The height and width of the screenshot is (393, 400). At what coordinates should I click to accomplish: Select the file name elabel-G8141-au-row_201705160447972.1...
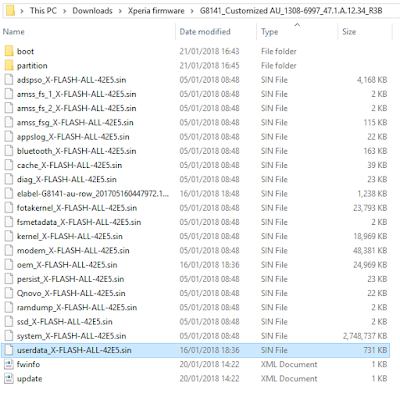pyautogui.click(x=93, y=194)
